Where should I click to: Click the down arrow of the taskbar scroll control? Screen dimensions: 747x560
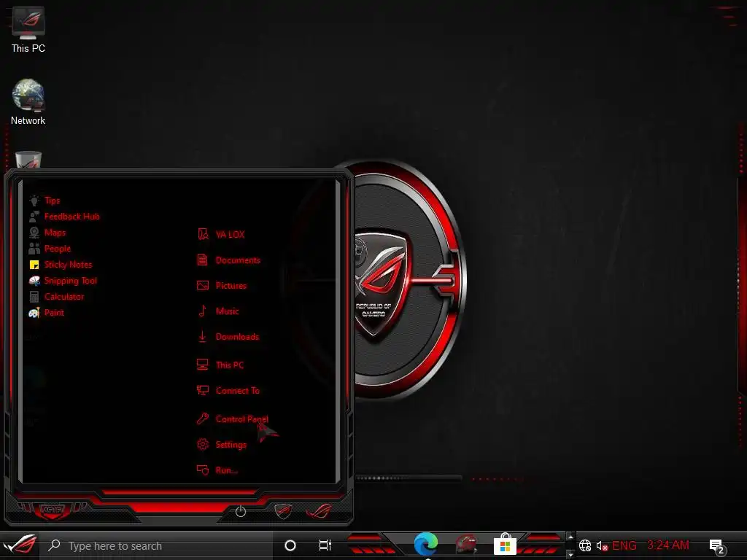pos(570,554)
